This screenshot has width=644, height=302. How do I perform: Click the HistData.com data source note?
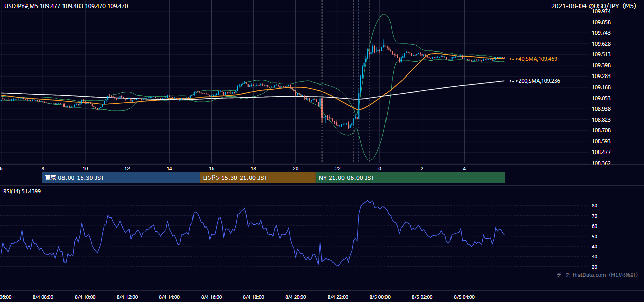pyautogui.click(x=598, y=275)
